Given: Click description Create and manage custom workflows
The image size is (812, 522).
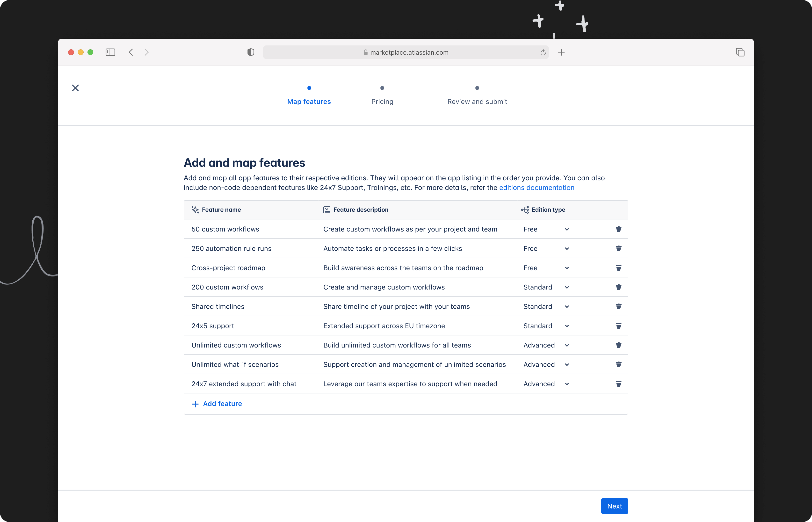Looking at the screenshot, I should point(384,287).
